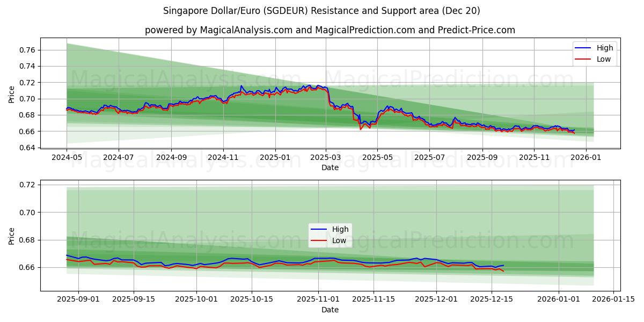This screenshot has height=322, width=644.
Task: Expand the bottom chart legend box
Action: 330,235
